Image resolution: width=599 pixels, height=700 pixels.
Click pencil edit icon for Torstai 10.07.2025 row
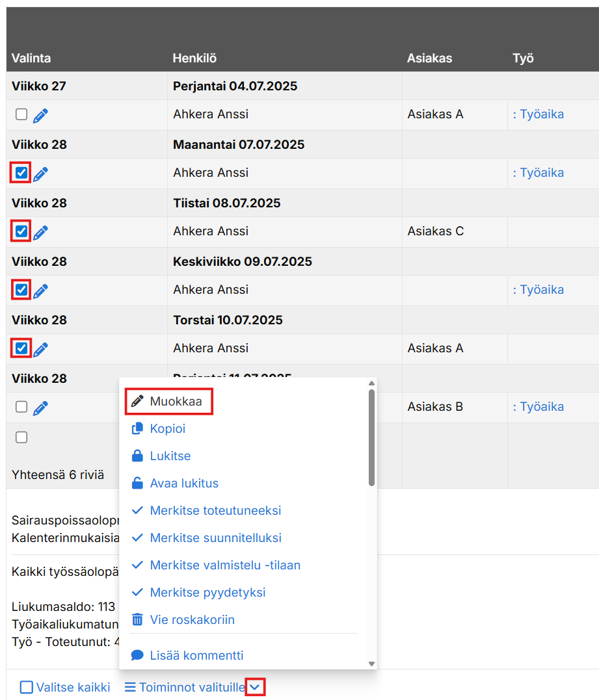point(40,350)
